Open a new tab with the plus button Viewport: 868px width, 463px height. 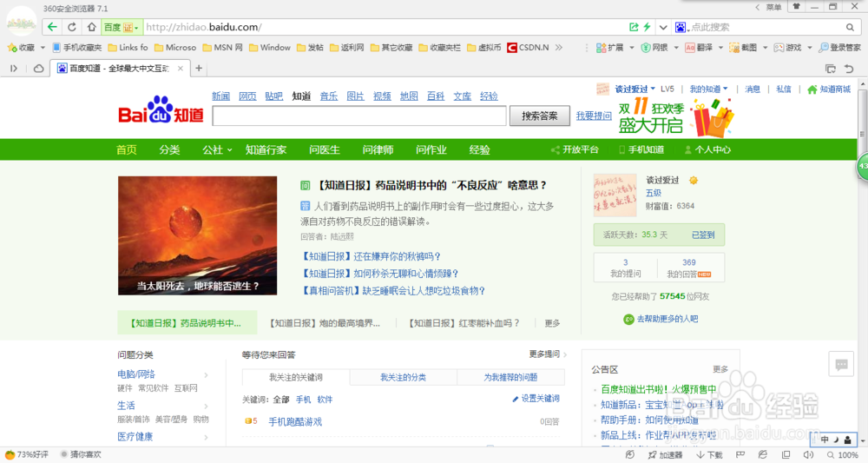(x=199, y=68)
